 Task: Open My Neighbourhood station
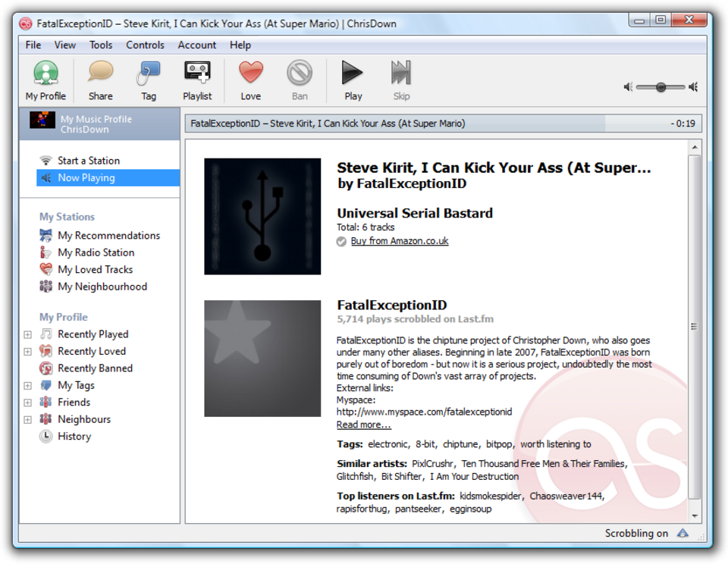[102, 287]
